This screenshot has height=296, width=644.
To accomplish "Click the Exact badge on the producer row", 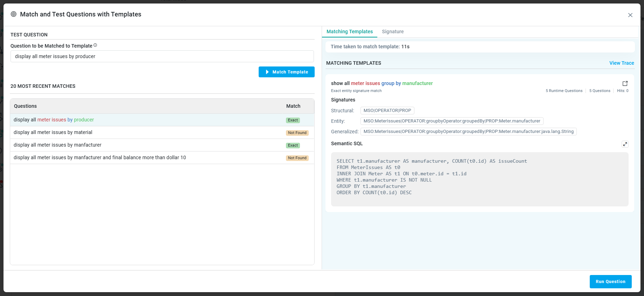I will [293, 120].
